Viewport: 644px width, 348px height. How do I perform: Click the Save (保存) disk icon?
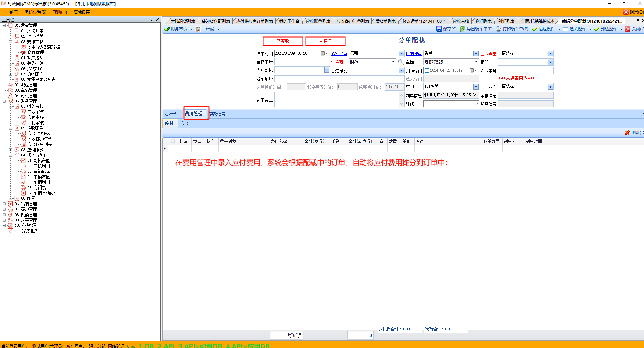439,29
